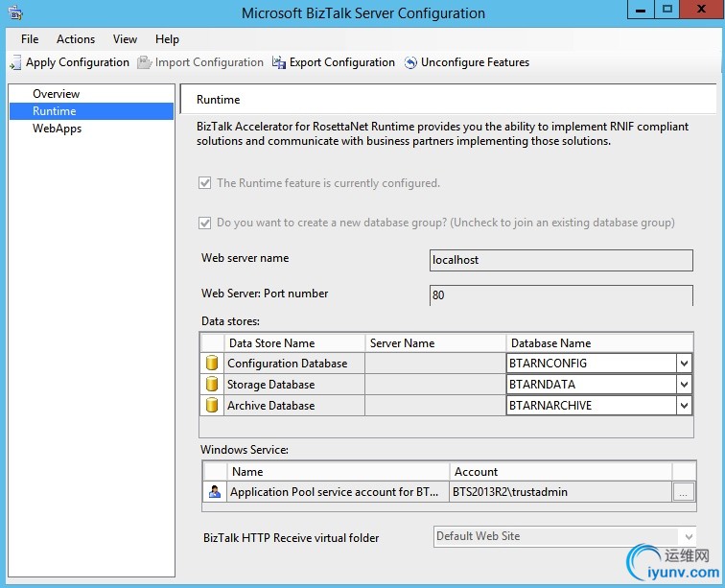Open the View menu

click(x=125, y=39)
